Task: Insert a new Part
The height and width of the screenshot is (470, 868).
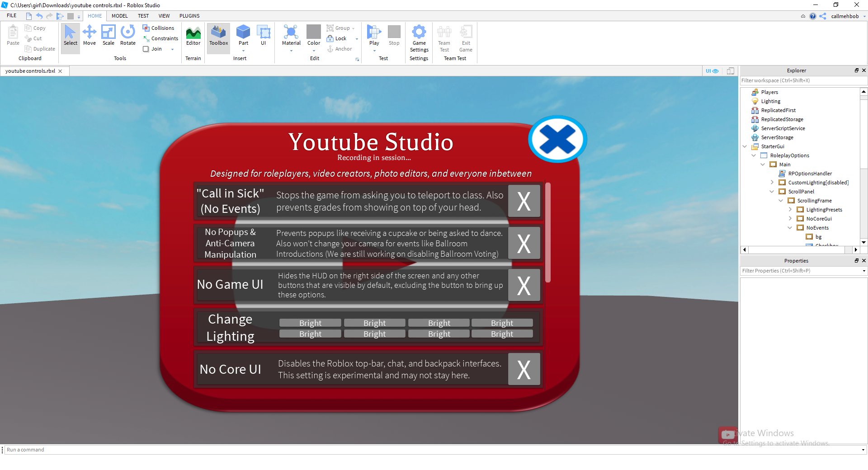Action: click(x=243, y=35)
